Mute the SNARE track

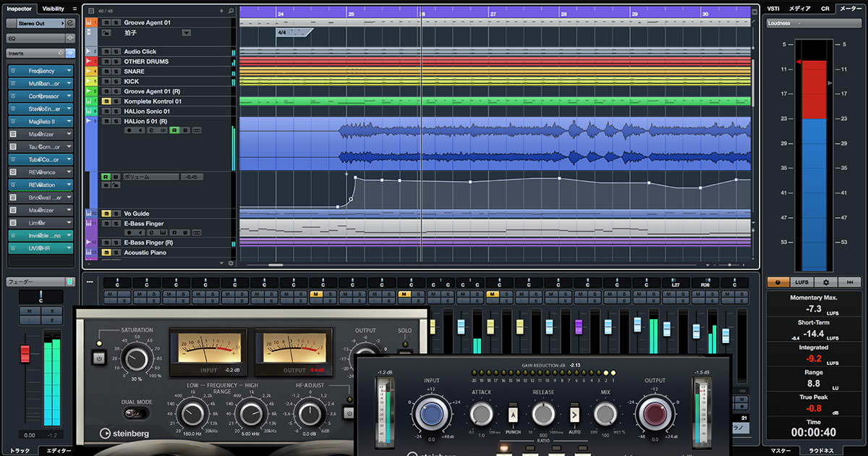[x=106, y=72]
